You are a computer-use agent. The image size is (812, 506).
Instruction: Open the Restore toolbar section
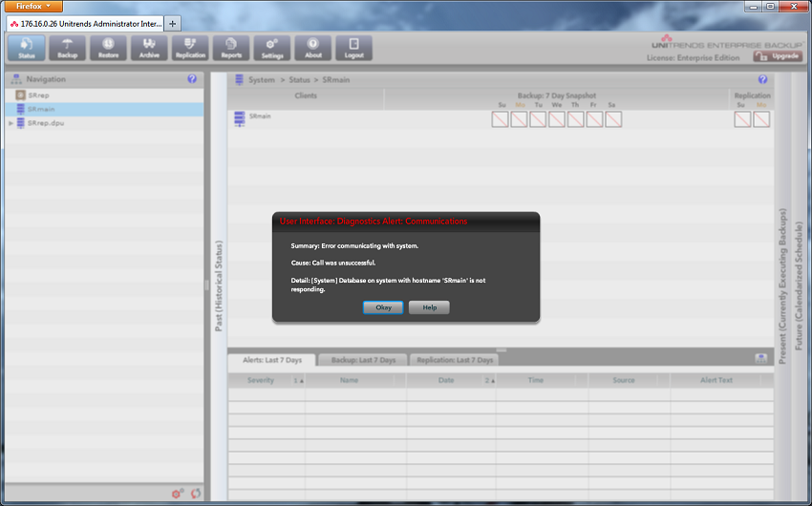click(108, 48)
